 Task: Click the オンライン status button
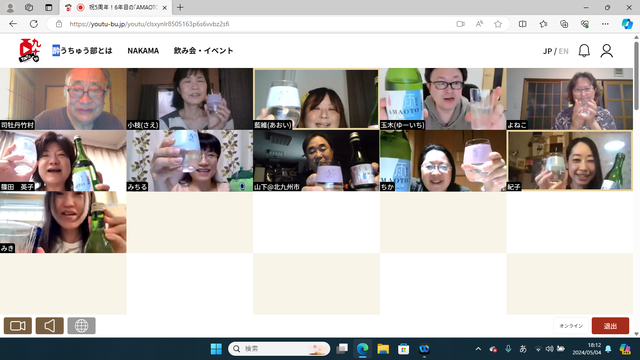pyautogui.click(x=571, y=326)
